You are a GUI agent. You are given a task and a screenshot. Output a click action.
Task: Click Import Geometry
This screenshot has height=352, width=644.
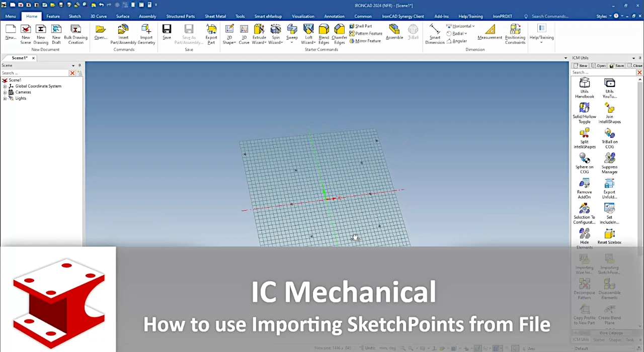[146, 34]
